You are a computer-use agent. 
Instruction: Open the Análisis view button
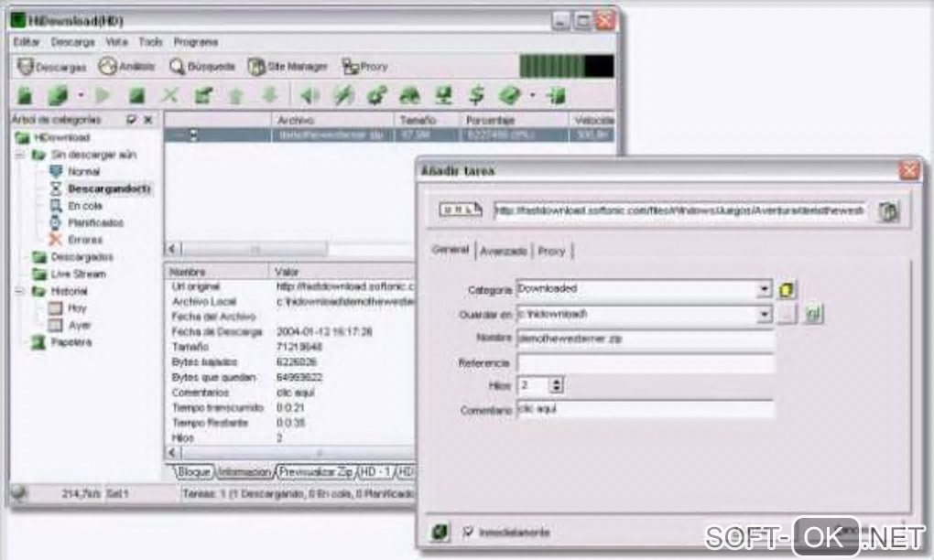[127, 66]
